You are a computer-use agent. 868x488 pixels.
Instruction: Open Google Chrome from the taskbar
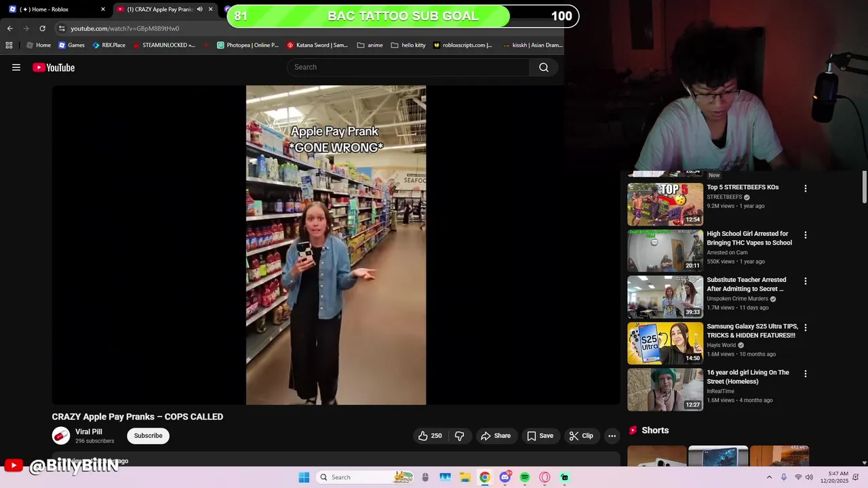pyautogui.click(x=484, y=477)
